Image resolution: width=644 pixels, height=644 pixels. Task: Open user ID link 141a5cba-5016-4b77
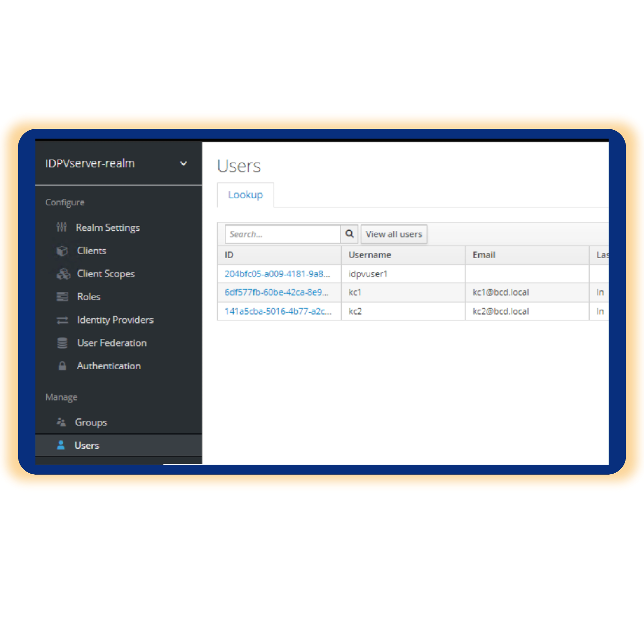click(x=277, y=311)
